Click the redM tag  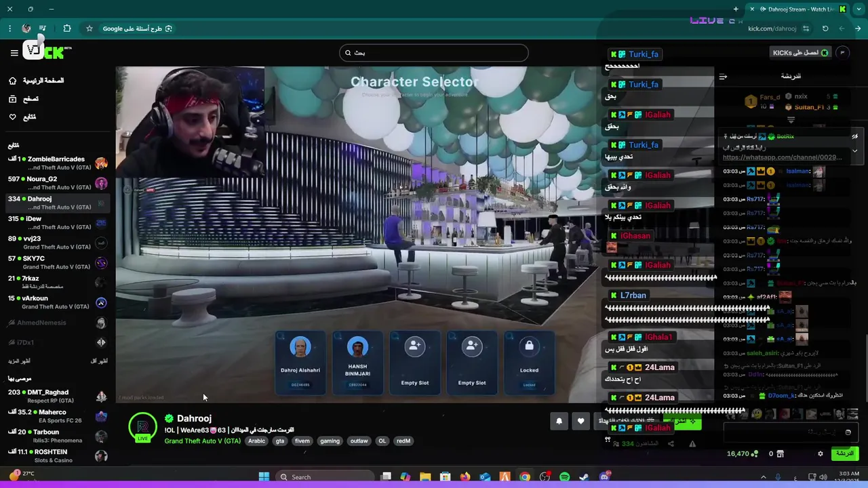coord(403,441)
